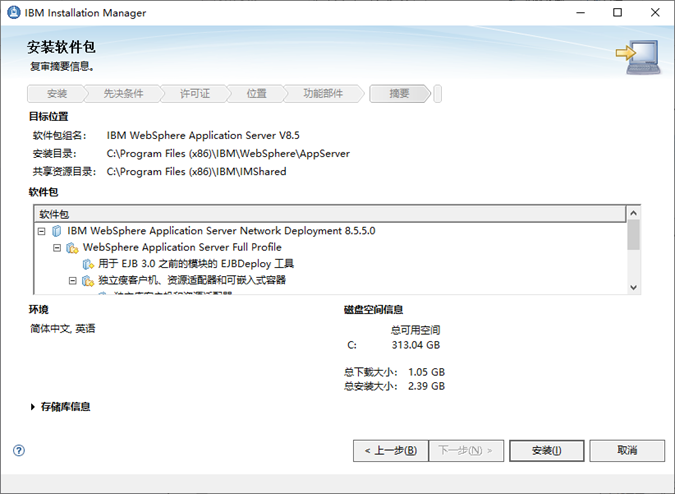Click the IMShared shared resources path
This screenshot has height=494, width=675.
pos(196,172)
